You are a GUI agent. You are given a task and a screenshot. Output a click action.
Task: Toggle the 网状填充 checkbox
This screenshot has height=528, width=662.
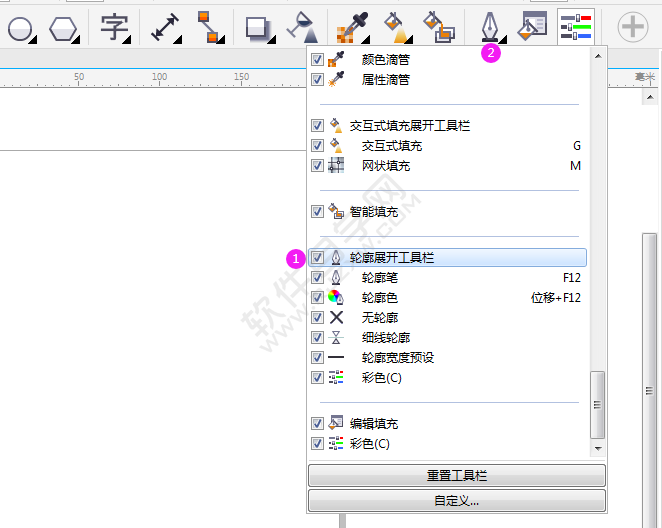coord(317,165)
